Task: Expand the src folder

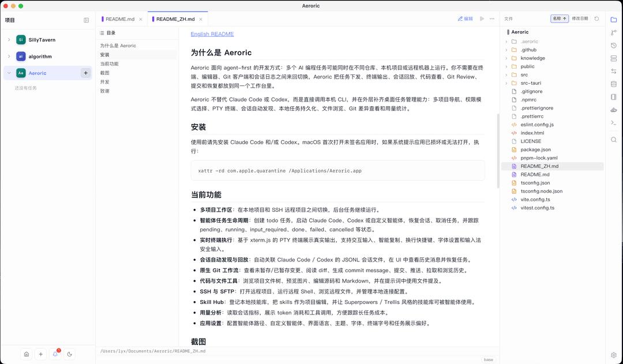Action: (x=506, y=75)
